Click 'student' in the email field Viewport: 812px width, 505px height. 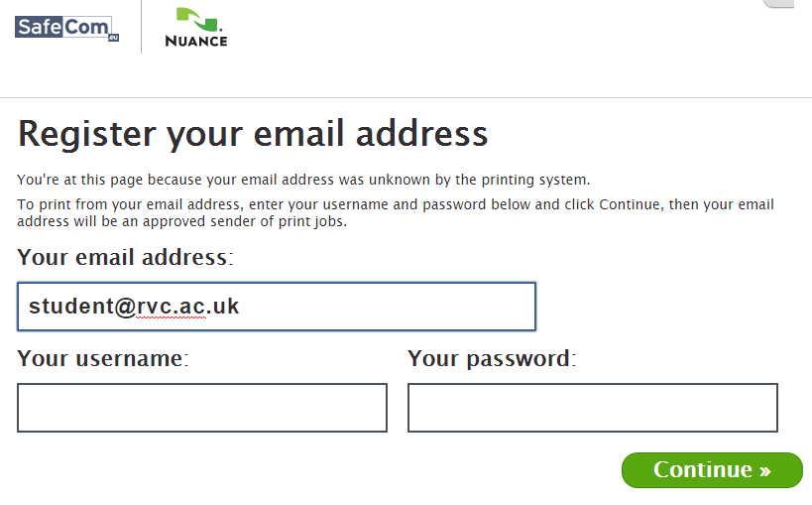71,307
